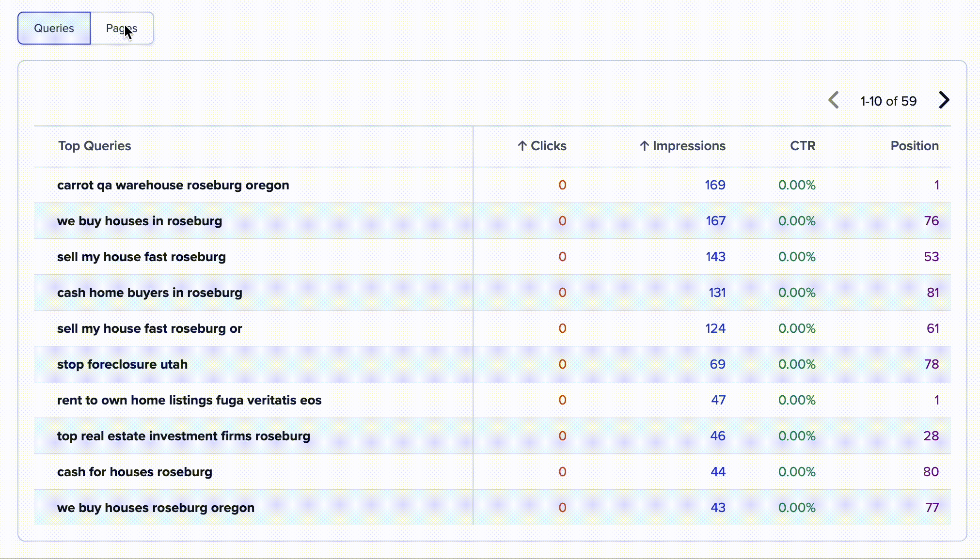The width and height of the screenshot is (980, 559).
Task: Sort table by Clicks column
Action: tap(542, 146)
